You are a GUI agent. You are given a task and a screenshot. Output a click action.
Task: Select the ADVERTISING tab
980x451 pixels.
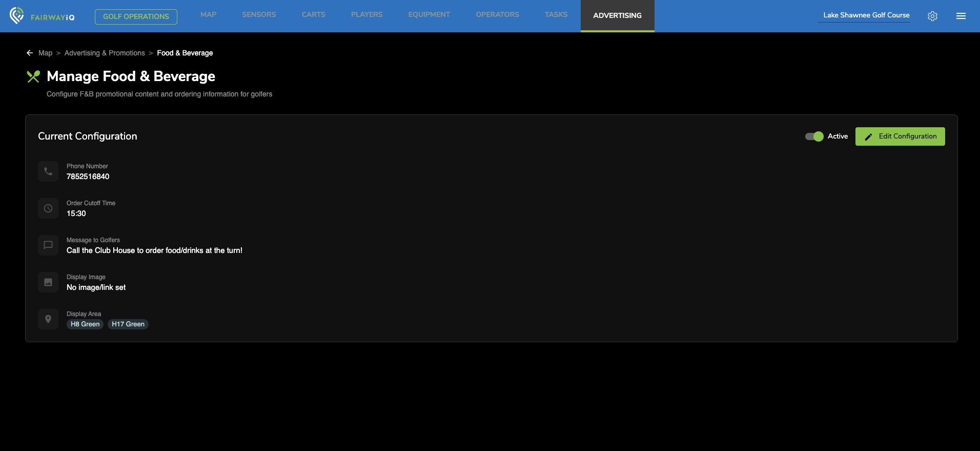click(x=617, y=15)
